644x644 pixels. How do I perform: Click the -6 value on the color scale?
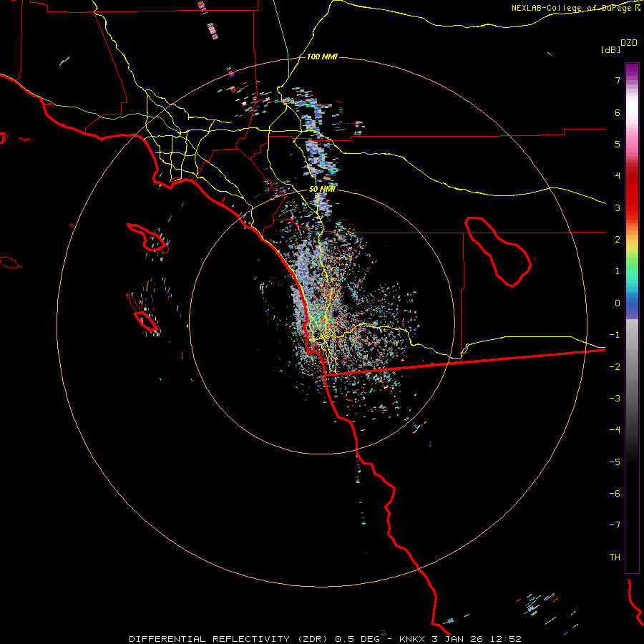615,494
